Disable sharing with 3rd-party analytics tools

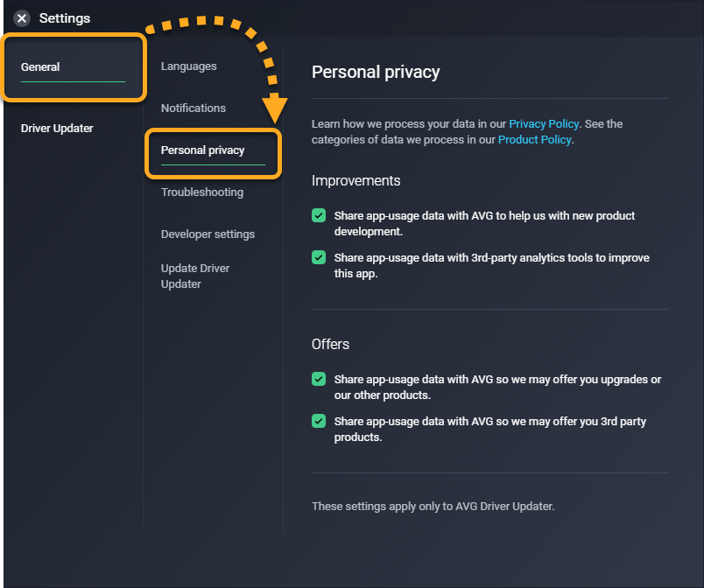[319, 258]
